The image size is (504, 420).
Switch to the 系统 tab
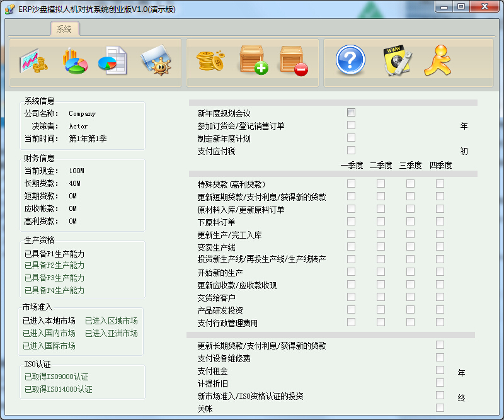pyautogui.click(x=64, y=29)
